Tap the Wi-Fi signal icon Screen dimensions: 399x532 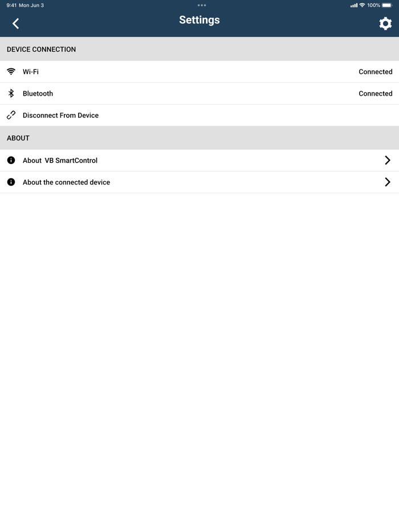(11, 72)
